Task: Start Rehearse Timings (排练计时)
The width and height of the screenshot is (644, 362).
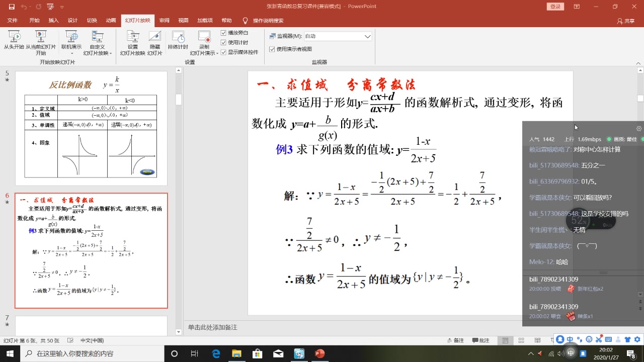Action: [177, 40]
